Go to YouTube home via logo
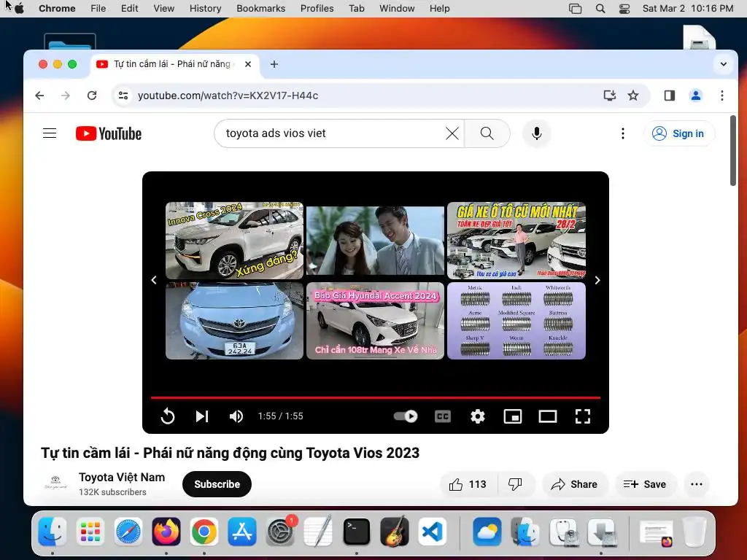747x560 pixels. pos(109,133)
